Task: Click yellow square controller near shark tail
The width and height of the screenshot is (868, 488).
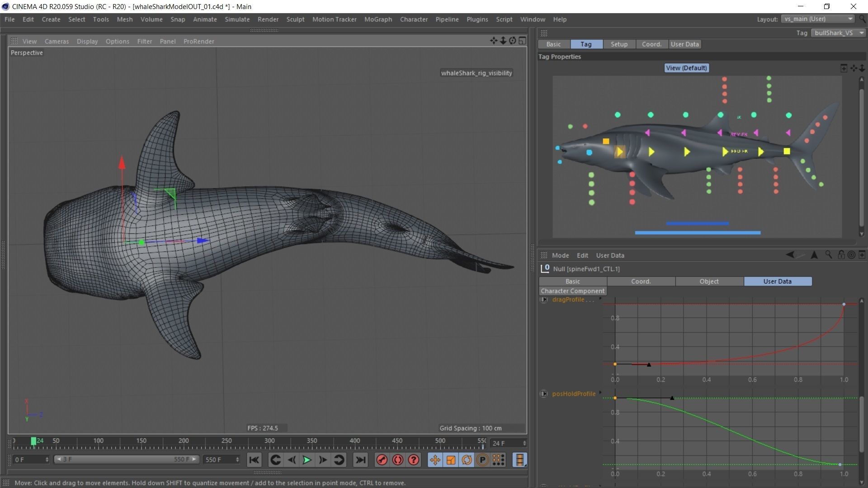Action: [787, 151]
